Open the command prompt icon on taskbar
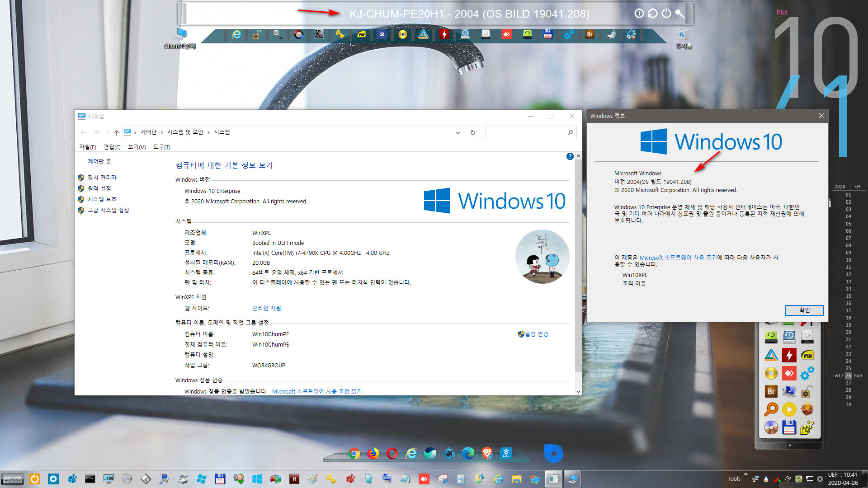Viewport: 868px width, 488px height. pos(90,479)
